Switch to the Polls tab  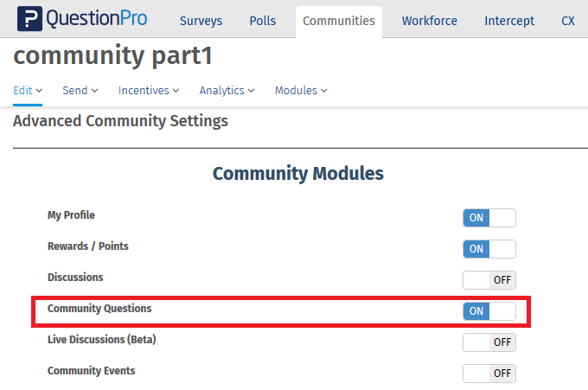coord(263,21)
